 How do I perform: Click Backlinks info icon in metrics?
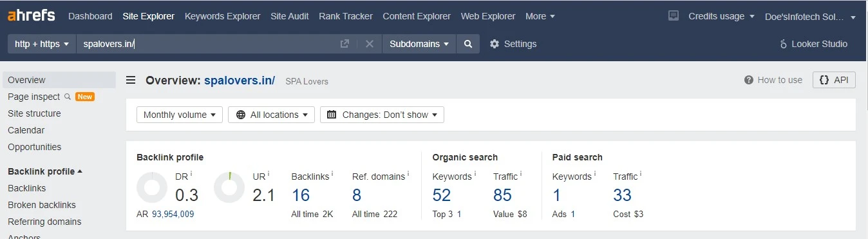click(332, 173)
